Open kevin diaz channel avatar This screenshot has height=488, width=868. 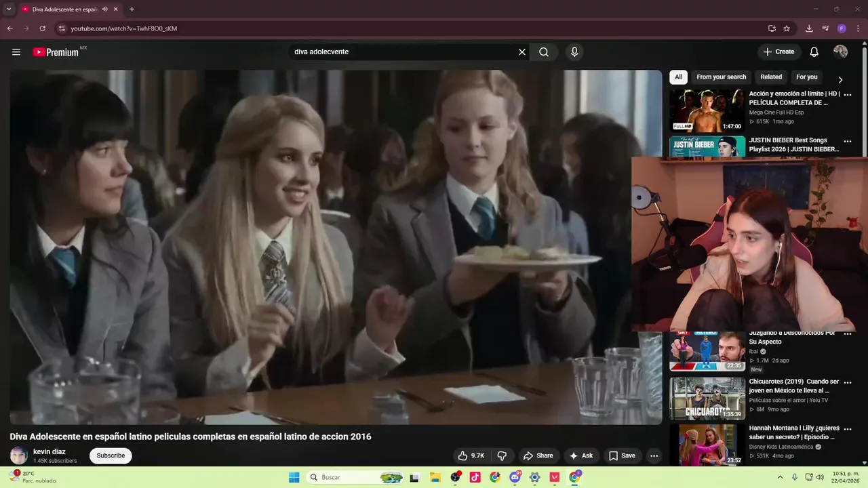point(18,455)
